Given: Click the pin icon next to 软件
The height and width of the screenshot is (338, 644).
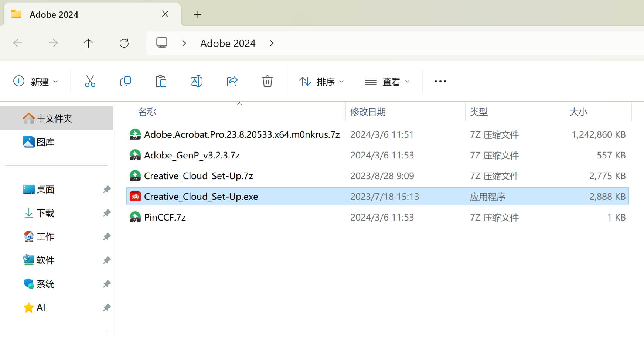Looking at the screenshot, I should (107, 260).
